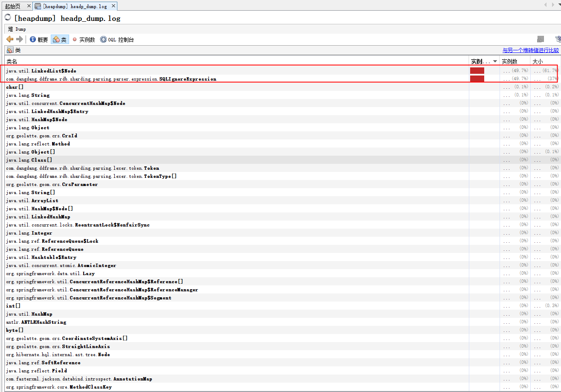Image resolution: width=561 pixels, height=392 pixels.
Task: Select the [heapdump] headp_dump.log tab
Action: (75, 6)
